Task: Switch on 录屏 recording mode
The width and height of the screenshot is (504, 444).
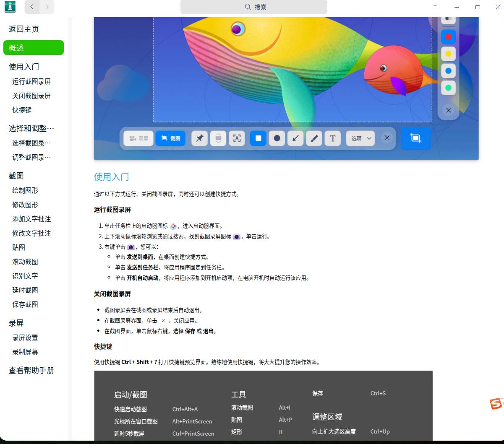Action: 138,138
